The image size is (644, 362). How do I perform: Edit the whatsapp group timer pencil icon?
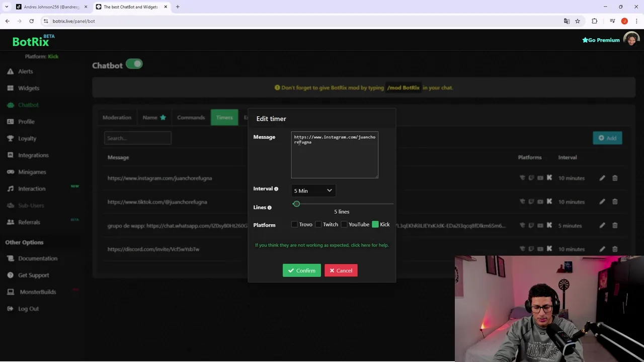tap(602, 225)
